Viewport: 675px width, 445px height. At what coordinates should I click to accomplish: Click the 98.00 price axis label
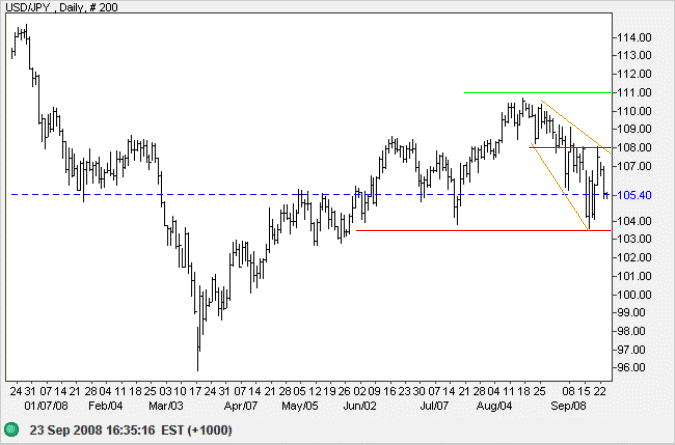[634, 331]
